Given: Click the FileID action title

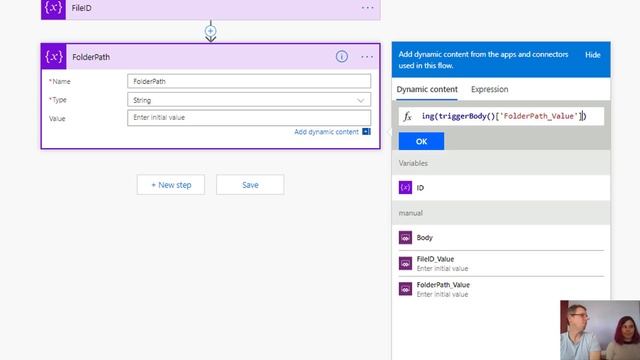Looking at the screenshot, I should [82, 8].
